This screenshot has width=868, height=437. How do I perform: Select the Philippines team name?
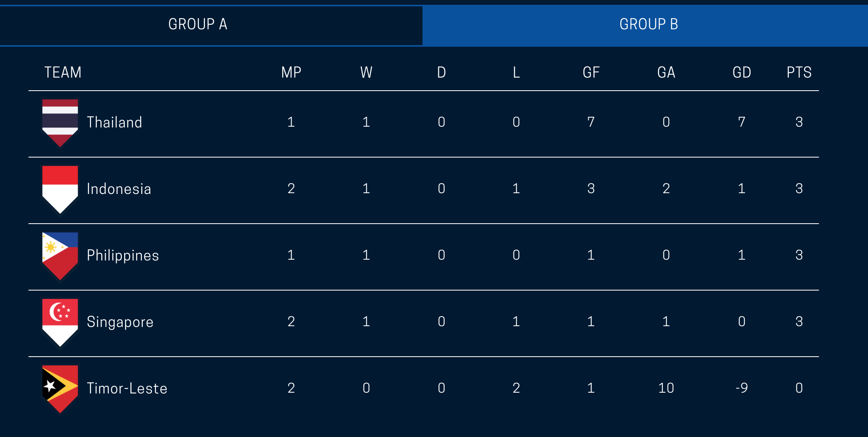(x=123, y=255)
